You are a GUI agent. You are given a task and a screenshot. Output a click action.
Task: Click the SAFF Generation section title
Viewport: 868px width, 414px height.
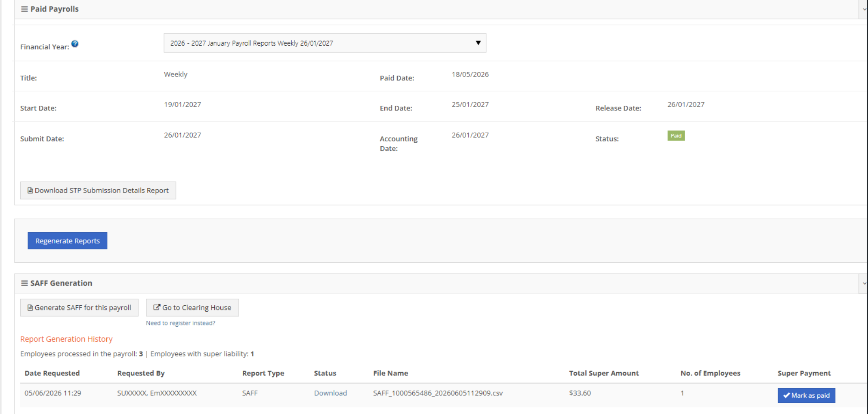tap(61, 283)
